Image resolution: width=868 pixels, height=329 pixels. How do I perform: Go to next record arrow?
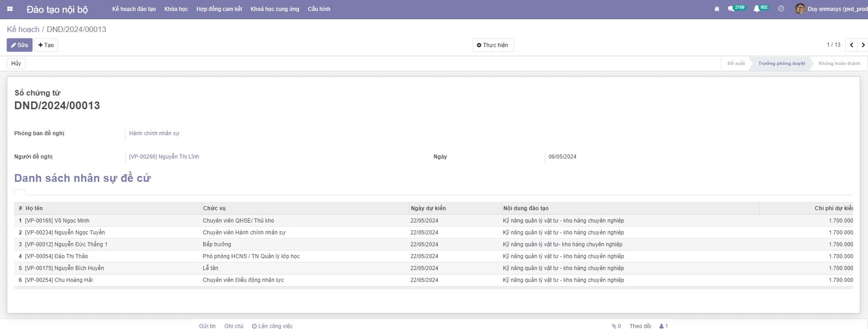tap(863, 45)
